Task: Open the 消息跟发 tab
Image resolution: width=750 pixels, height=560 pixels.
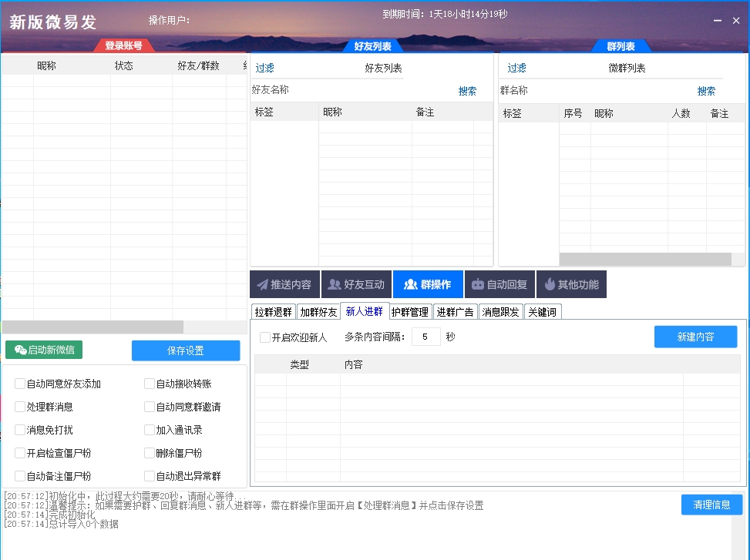Action: (500, 312)
